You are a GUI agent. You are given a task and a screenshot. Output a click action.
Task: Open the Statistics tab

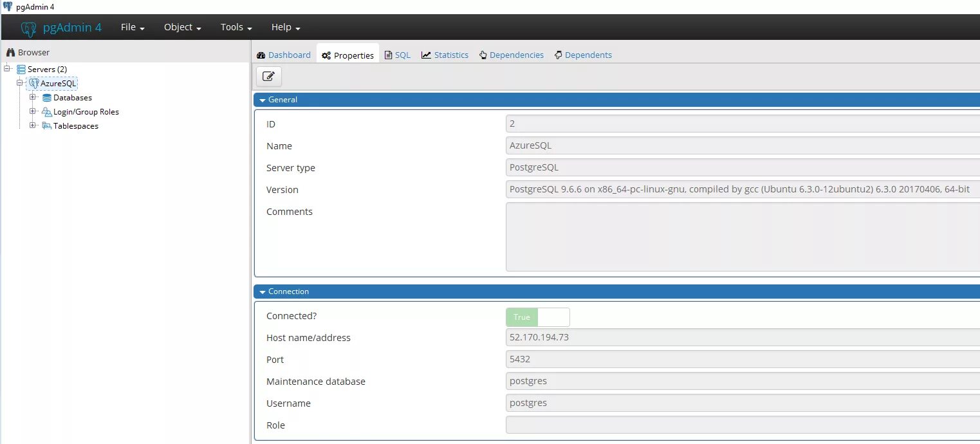[445, 55]
